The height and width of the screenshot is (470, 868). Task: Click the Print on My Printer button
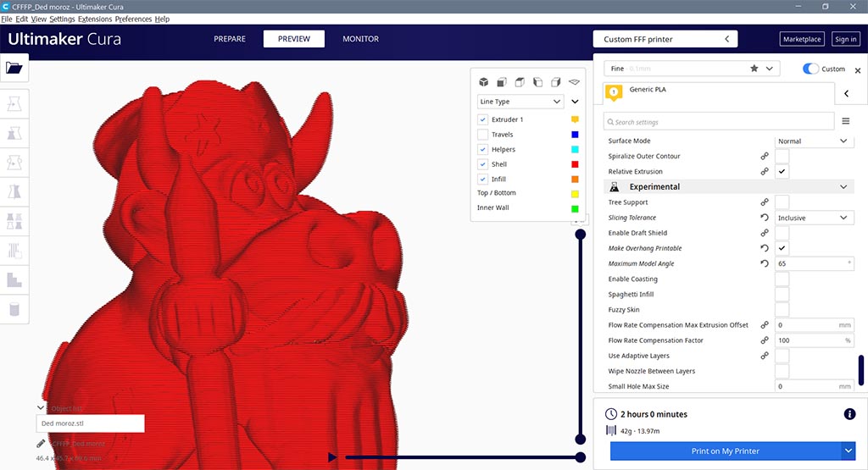[725, 451]
